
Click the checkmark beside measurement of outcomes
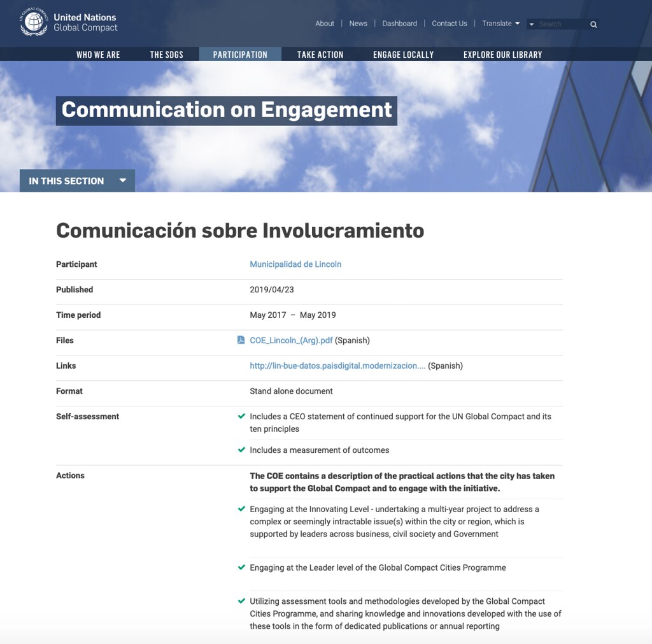pos(241,450)
